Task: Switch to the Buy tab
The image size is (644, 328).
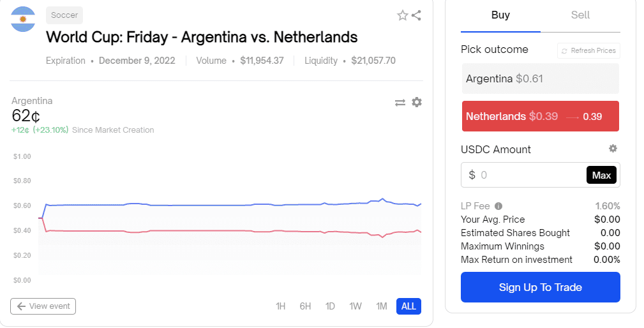Action: tap(500, 15)
